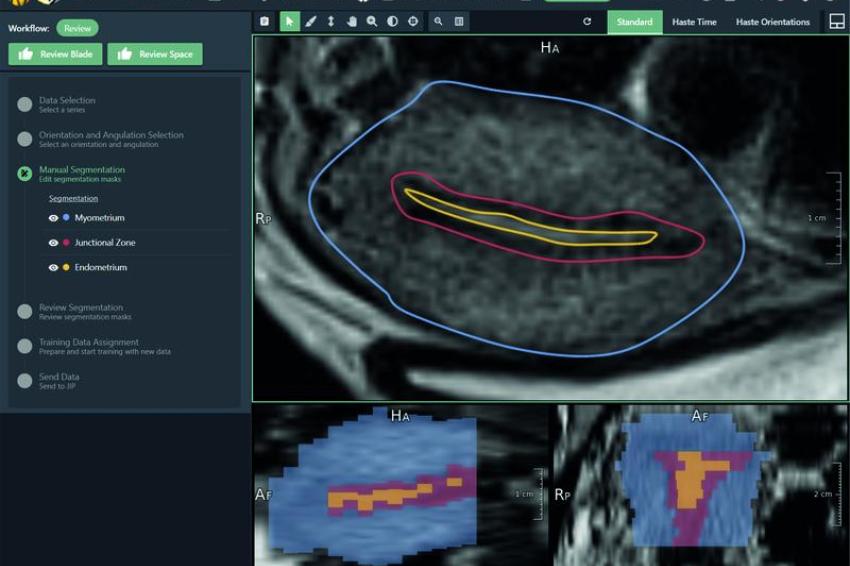Toggle visibility eye for Junctional Zone
Screen dimensions: 850x566
[53, 243]
